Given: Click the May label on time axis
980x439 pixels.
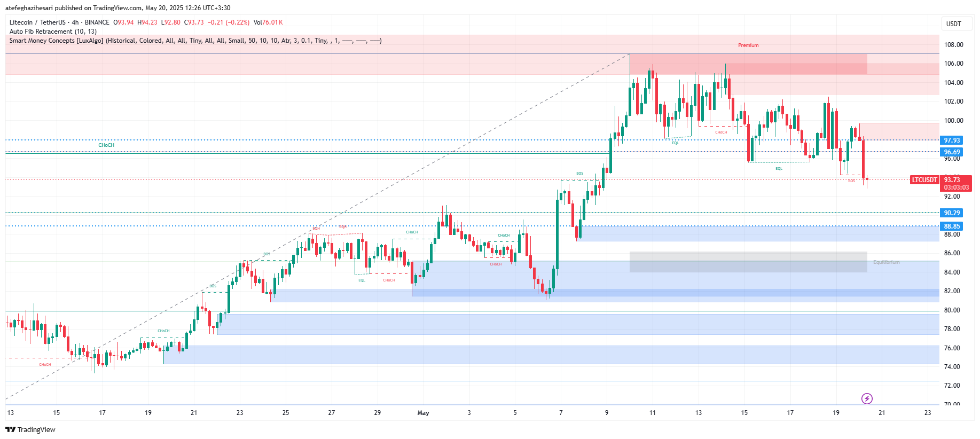Looking at the screenshot, I should 423,413.
